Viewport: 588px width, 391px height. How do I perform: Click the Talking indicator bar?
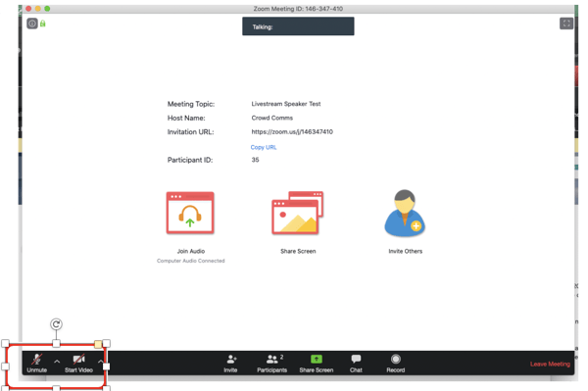point(298,26)
